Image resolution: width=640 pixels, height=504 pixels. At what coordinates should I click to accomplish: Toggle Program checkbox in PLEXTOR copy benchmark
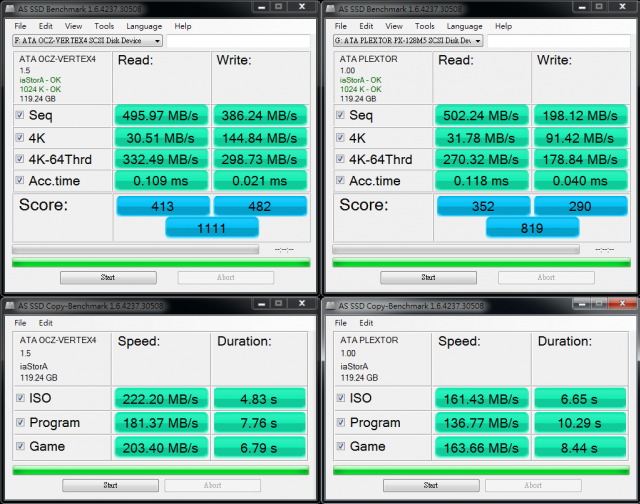tap(341, 422)
